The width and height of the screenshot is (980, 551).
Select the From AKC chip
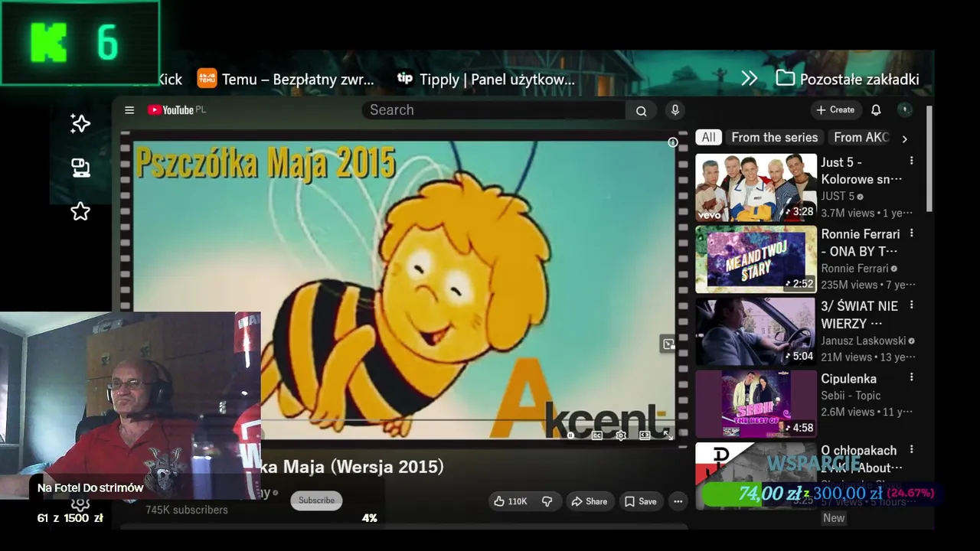(861, 138)
